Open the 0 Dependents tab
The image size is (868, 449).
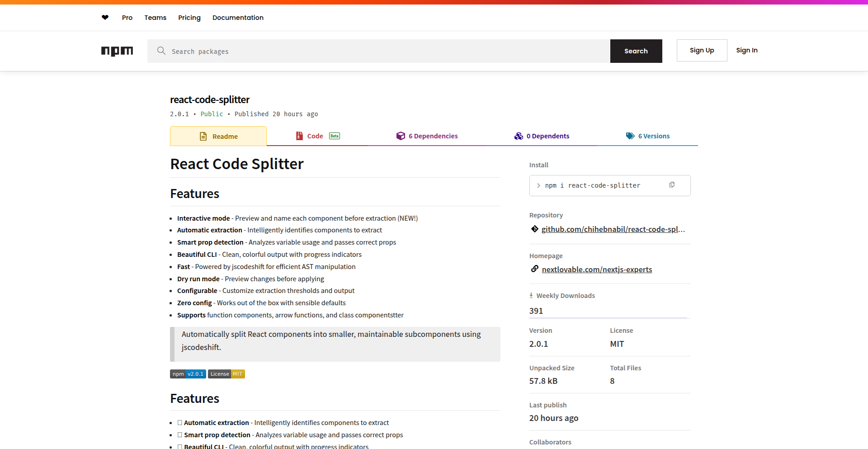pos(542,136)
